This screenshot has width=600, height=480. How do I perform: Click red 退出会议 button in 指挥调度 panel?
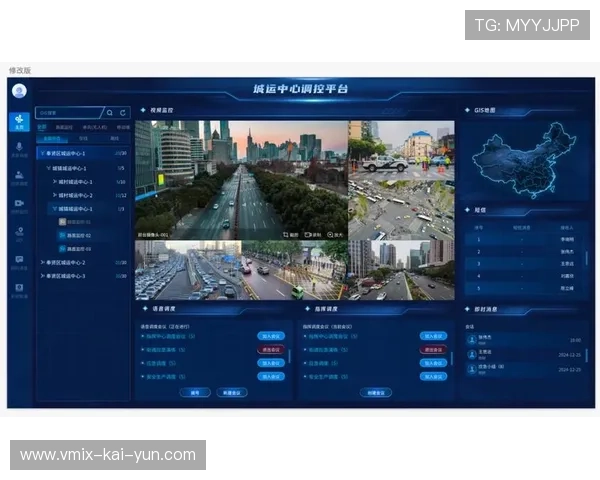tap(434, 349)
